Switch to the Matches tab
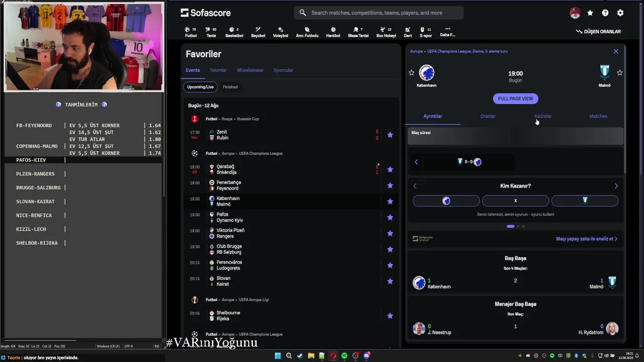644x362 pixels. click(598, 116)
